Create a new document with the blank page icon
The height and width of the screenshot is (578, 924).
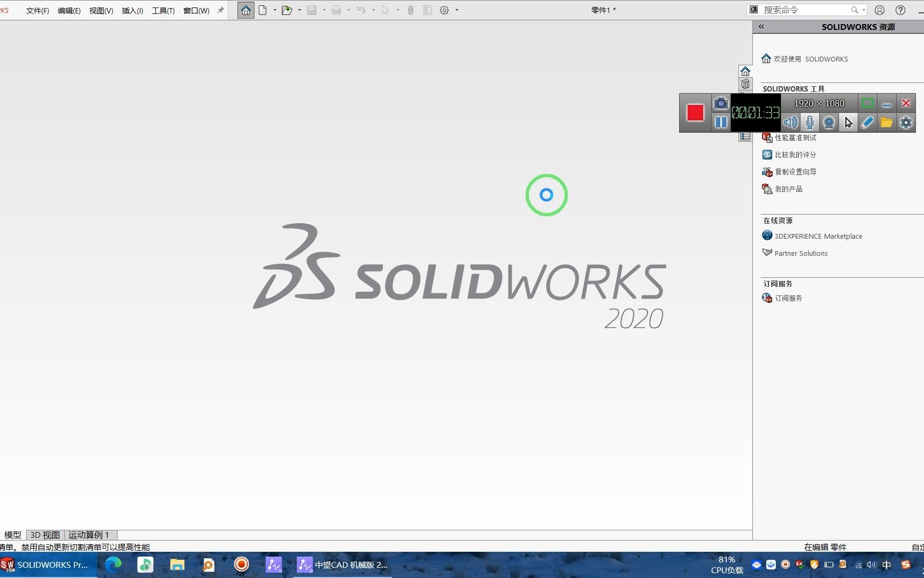263,10
